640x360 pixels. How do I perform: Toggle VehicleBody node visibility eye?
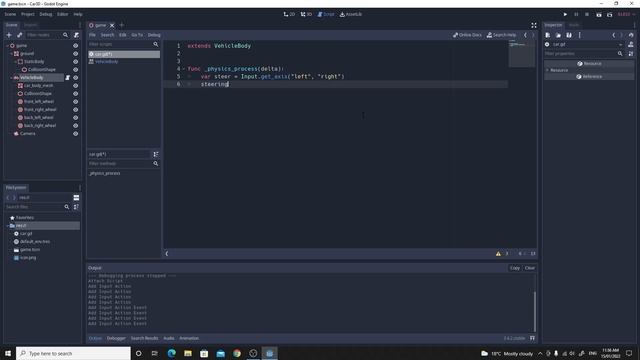pos(76,78)
